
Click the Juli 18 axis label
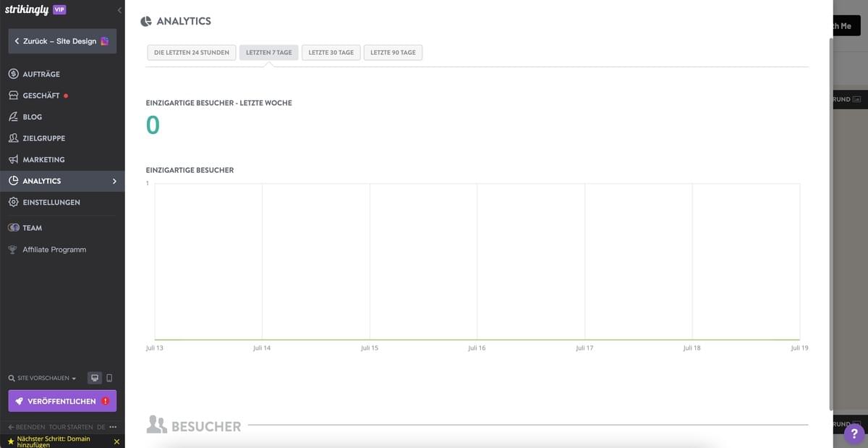[x=692, y=348]
